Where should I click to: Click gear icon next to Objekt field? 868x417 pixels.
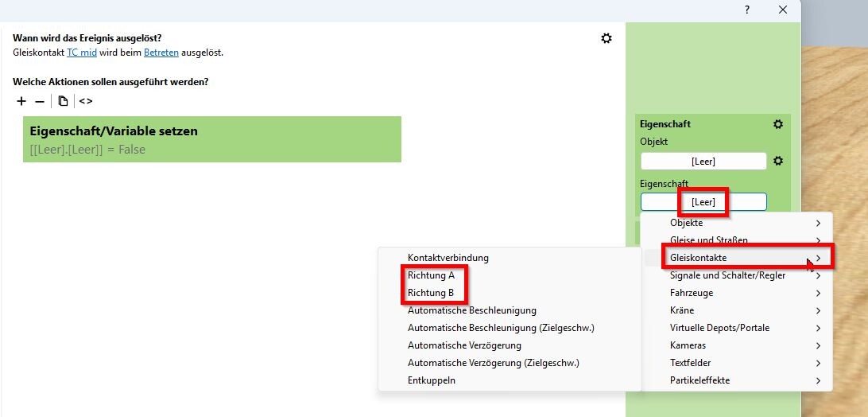pos(777,161)
